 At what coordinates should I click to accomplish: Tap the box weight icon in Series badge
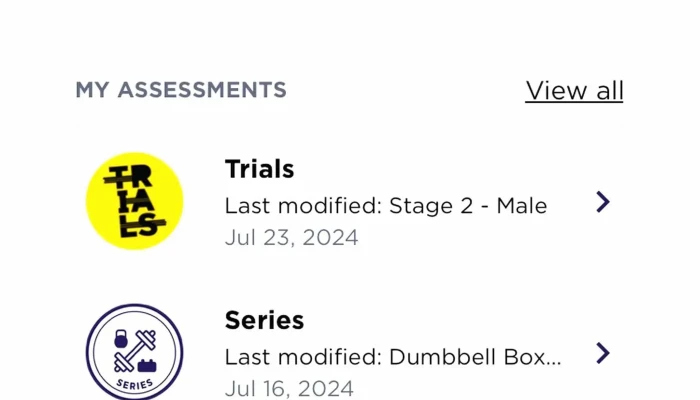(x=147, y=366)
